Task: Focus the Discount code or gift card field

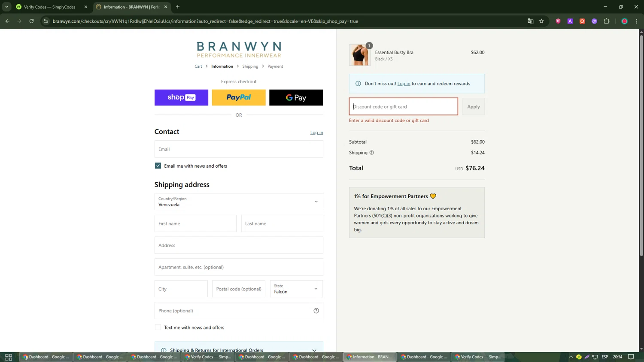Action: pyautogui.click(x=404, y=106)
